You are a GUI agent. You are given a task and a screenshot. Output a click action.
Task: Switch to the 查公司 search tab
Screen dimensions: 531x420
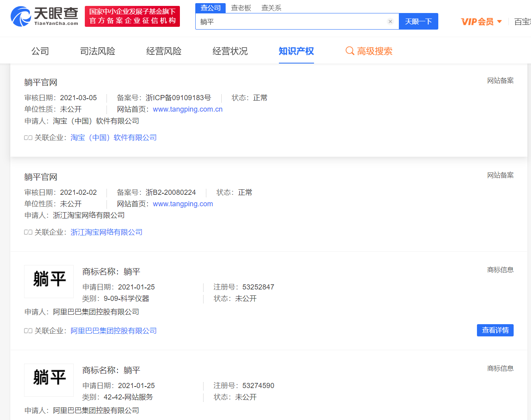click(210, 8)
